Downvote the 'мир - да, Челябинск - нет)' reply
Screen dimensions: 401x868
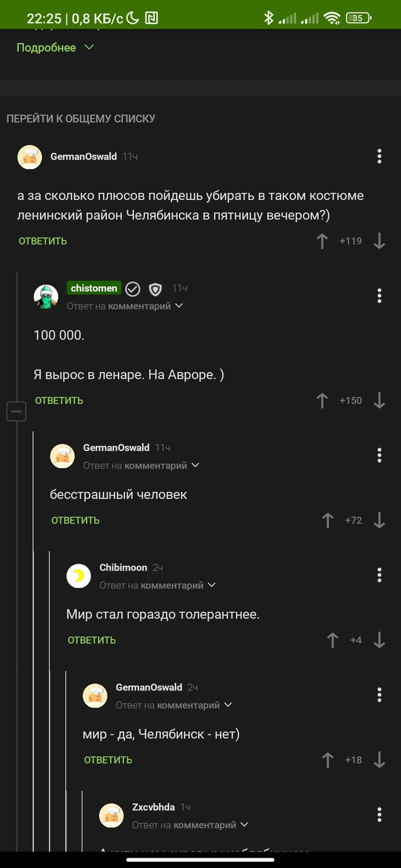pos(379,760)
